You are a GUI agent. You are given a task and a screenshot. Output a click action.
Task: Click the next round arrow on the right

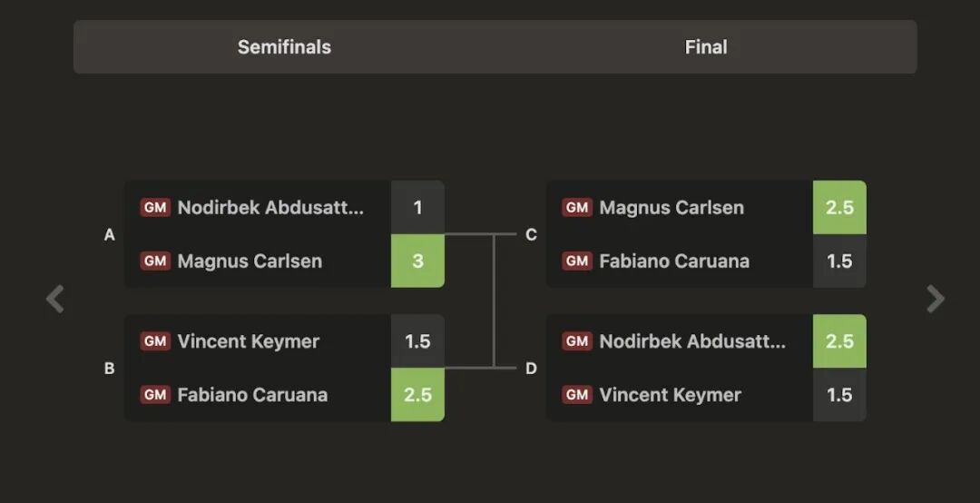click(x=936, y=299)
